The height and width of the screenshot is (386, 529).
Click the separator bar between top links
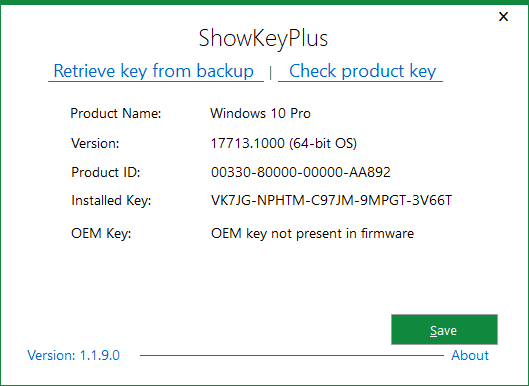pos(271,73)
